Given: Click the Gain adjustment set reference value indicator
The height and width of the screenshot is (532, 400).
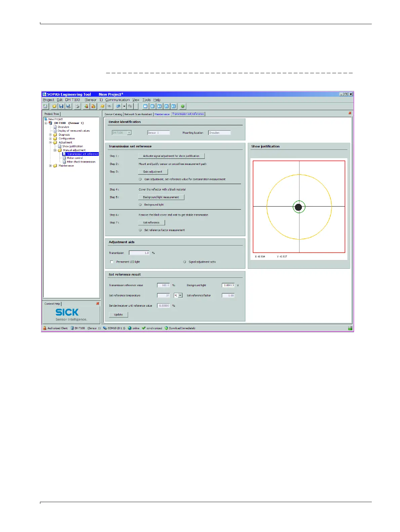Looking at the screenshot, I should click(x=140, y=179).
